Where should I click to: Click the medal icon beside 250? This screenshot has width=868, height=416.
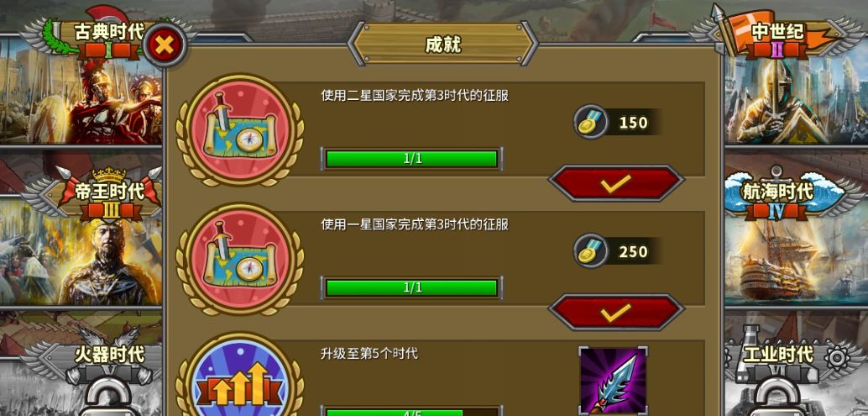[590, 251]
